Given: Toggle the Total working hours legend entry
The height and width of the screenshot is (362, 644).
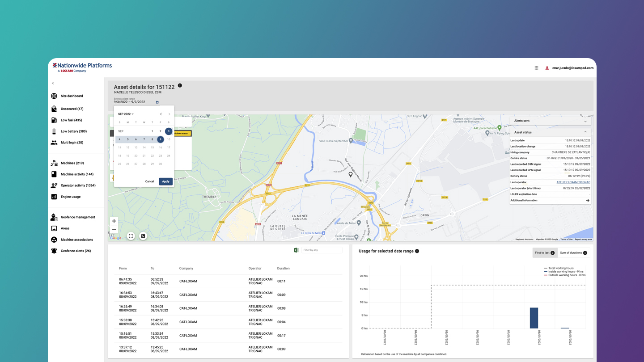Looking at the screenshot, I should [559, 268].
